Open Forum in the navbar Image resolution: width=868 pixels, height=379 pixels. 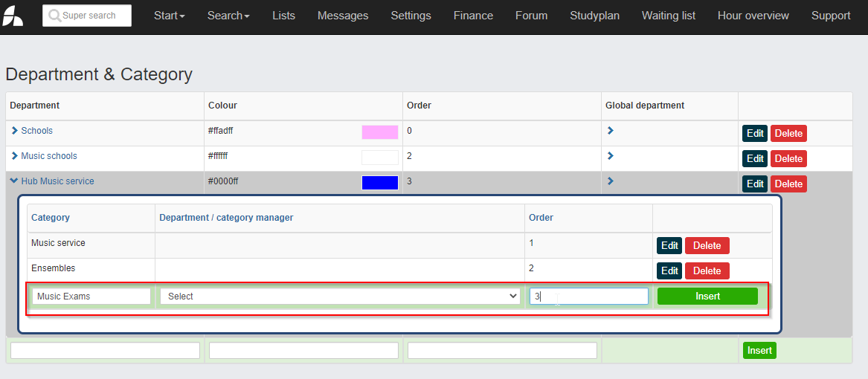click(x=531, y=16)
